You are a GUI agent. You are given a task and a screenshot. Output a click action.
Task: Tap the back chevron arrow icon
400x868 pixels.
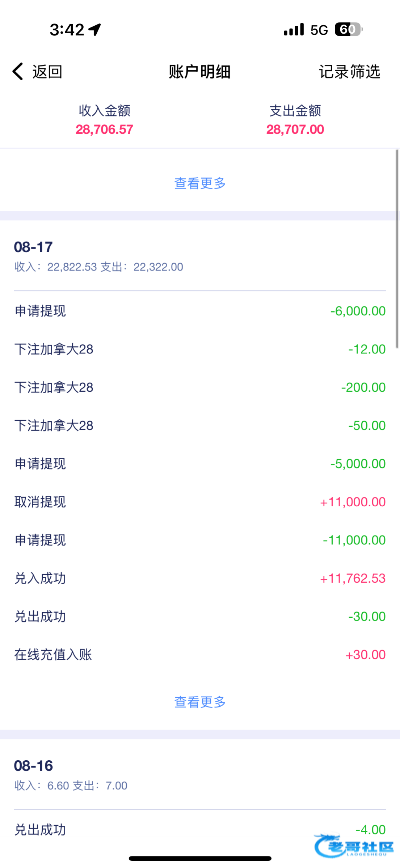[x=18, y=71]
